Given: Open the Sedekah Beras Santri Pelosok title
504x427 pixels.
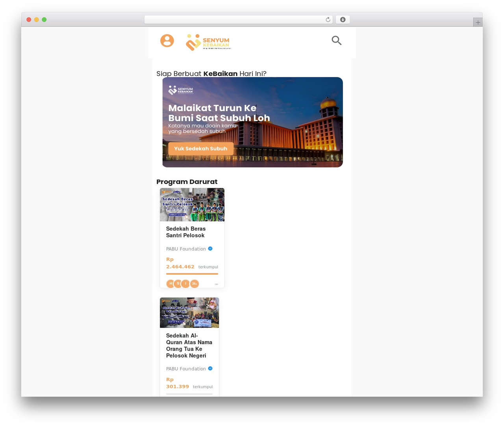Looking at the screenshot, I should (186, 232).
